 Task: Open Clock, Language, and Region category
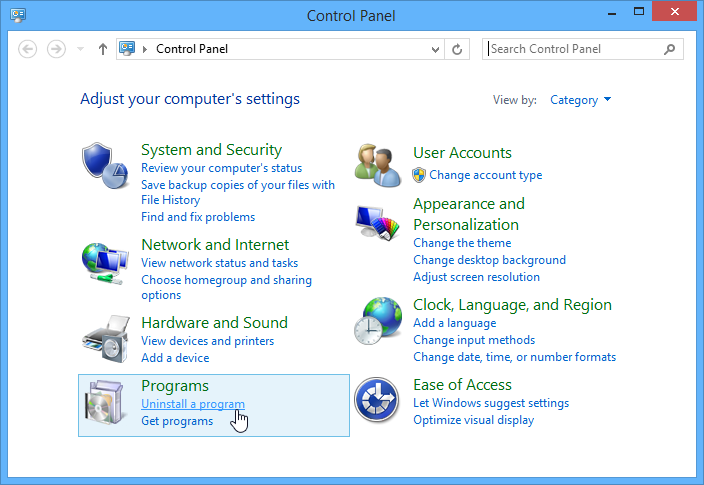(x=512, y=305)
